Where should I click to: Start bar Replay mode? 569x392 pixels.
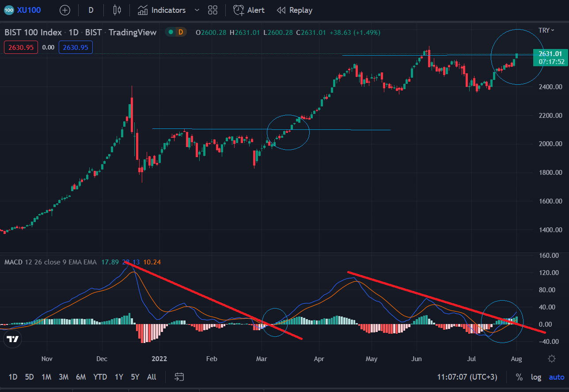(x=294, y=10)
